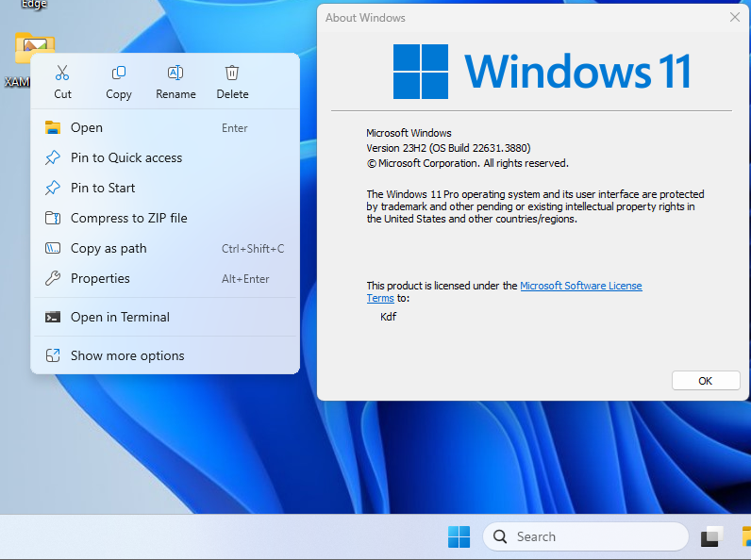751x560 pixels.
Task: Click the taskbar Search box
Action: [585, 536]
